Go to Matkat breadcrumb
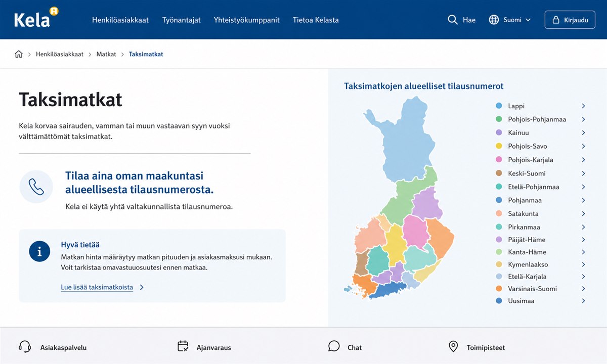The height and width of the screenshot is (364, 607). tap(106, 54)
